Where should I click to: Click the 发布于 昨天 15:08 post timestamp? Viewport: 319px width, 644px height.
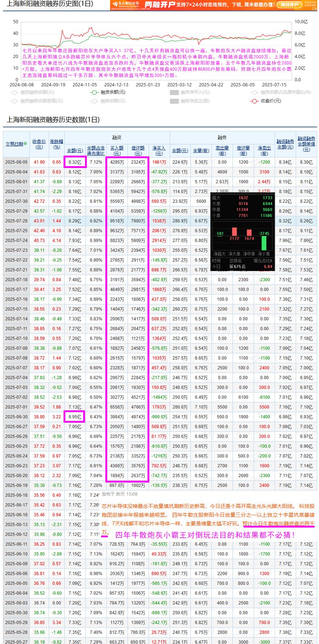pyautogui.click(x=120, y=494)
